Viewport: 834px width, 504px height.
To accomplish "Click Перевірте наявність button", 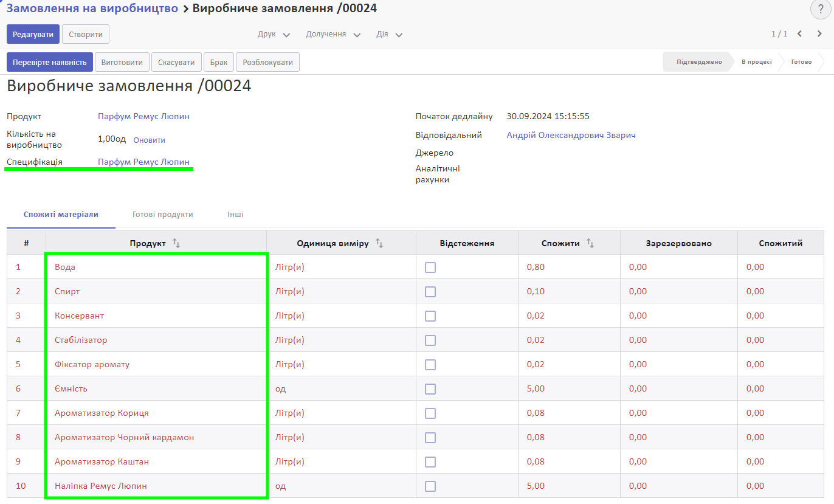I will 50,62.
